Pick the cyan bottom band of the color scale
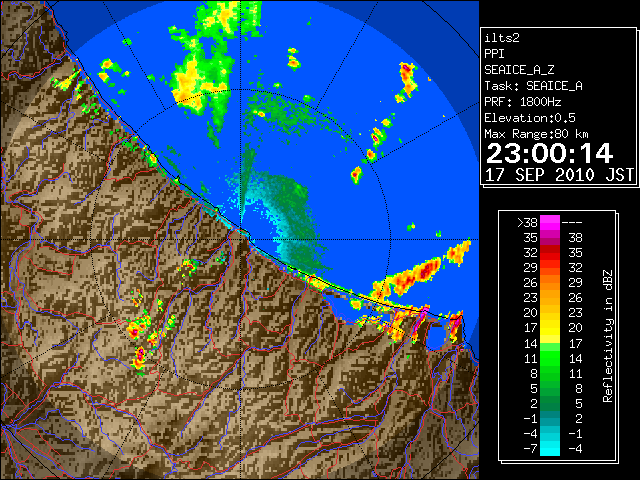Screen dimensions: 640x480 click(550, 449)
